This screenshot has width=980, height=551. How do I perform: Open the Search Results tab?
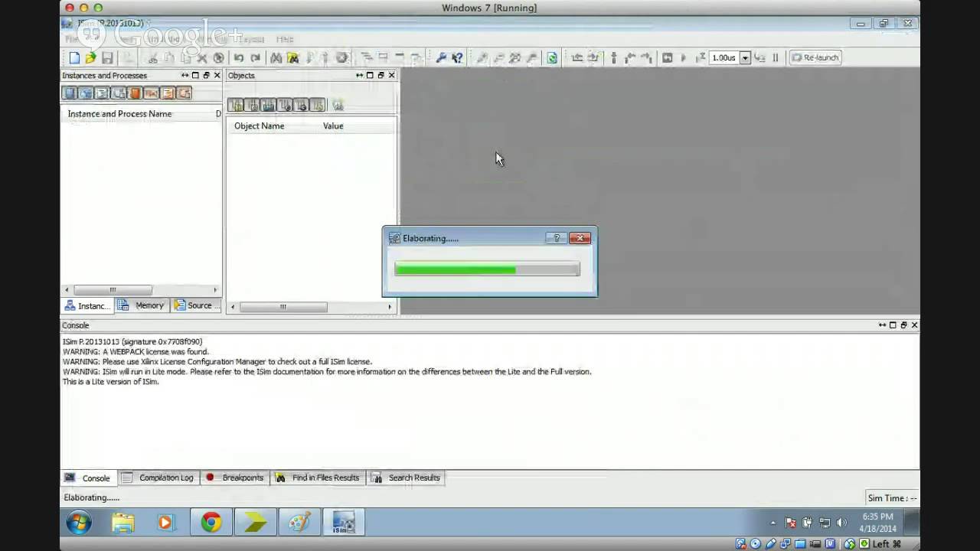tap(407, 478)
